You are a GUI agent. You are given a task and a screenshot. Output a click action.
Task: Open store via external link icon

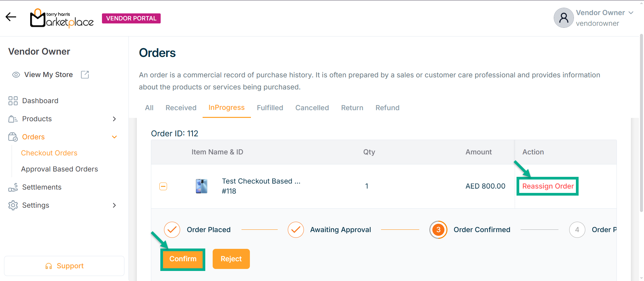click(x=85, y=75)
